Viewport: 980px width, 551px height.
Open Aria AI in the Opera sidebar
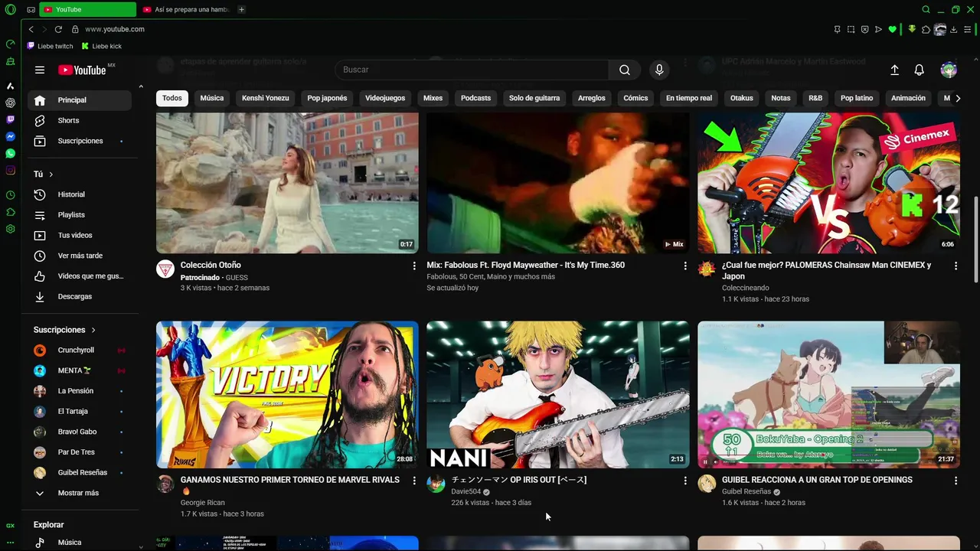pyautogui.click(x=10, y=86)
